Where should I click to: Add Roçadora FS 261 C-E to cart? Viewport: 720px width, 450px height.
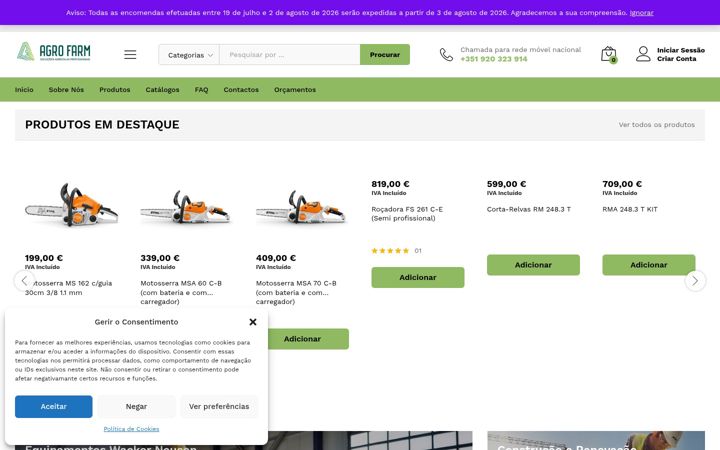click(x=418, y=277)
